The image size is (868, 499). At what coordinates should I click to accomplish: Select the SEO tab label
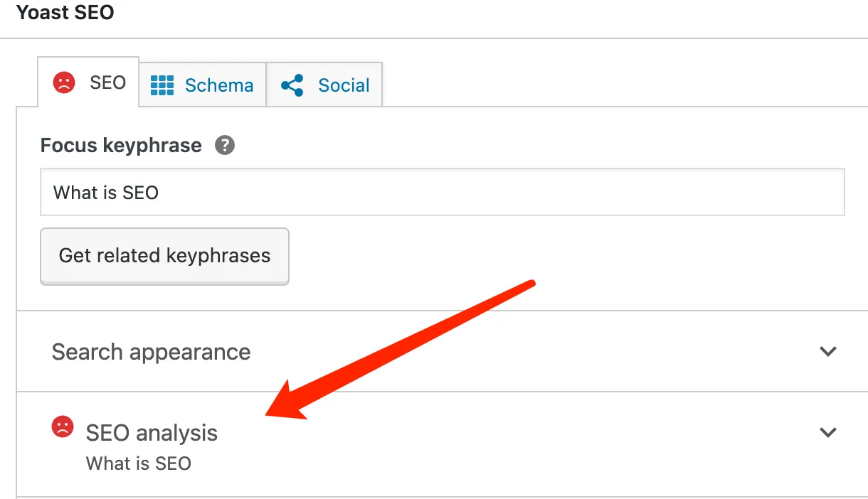[107, 83]
